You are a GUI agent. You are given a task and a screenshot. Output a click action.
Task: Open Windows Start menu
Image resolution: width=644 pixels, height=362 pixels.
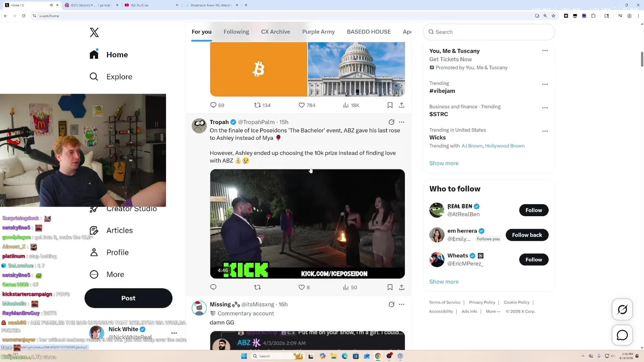(244, 356)
